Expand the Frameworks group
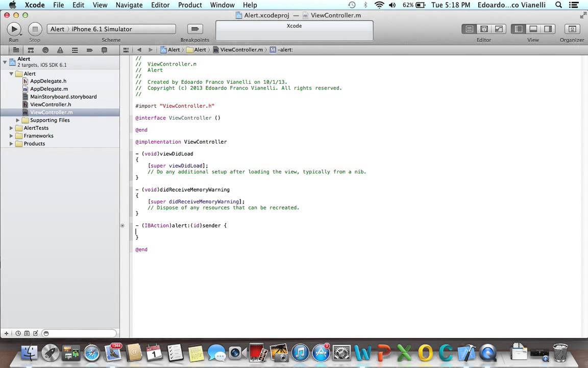 pos(11,136)
